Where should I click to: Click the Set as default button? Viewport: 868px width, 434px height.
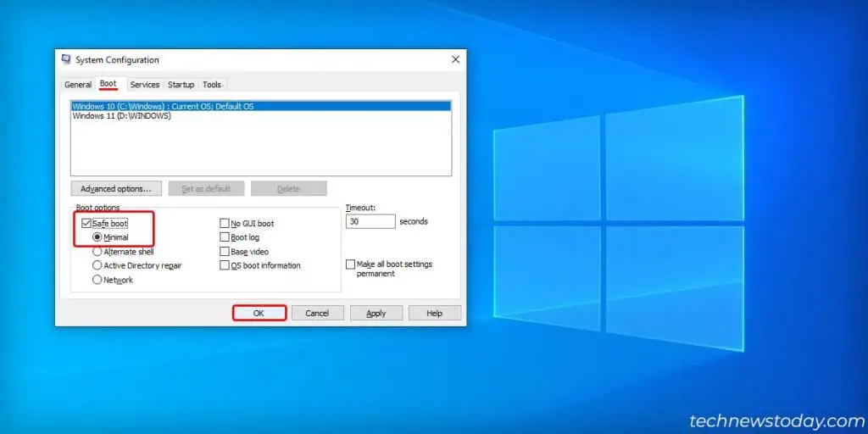pos(206,189)
